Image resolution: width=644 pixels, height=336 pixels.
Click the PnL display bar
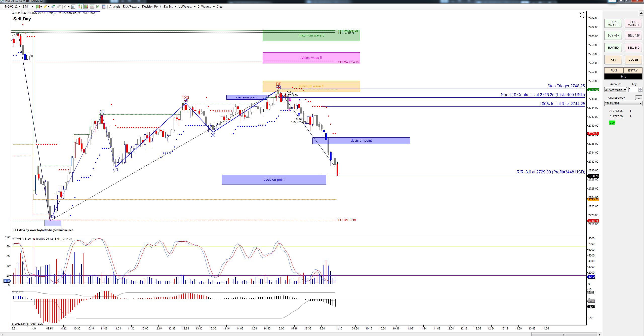click(x=623, y=77)
